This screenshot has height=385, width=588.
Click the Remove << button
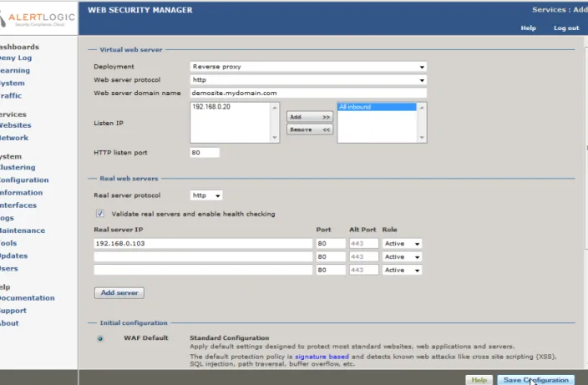pos(310,129)
